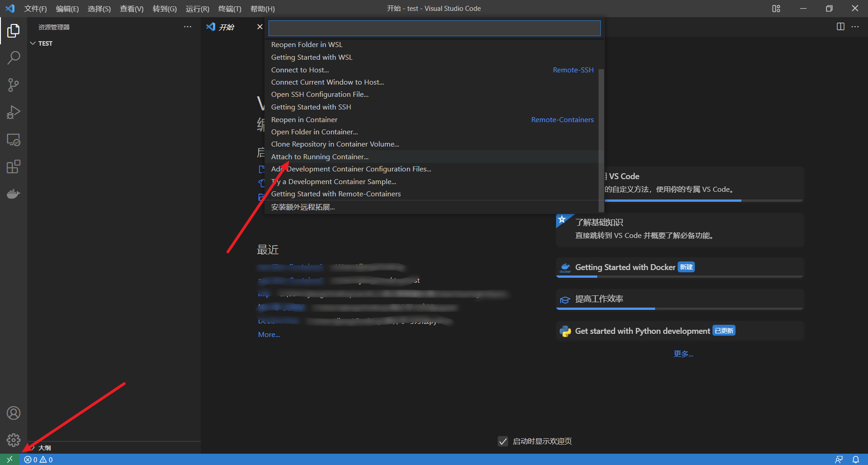Open the 提高工作效率 walkthrough
This screenshot has width=868, height=465.
pyautogui.click(x=679, y=299)
